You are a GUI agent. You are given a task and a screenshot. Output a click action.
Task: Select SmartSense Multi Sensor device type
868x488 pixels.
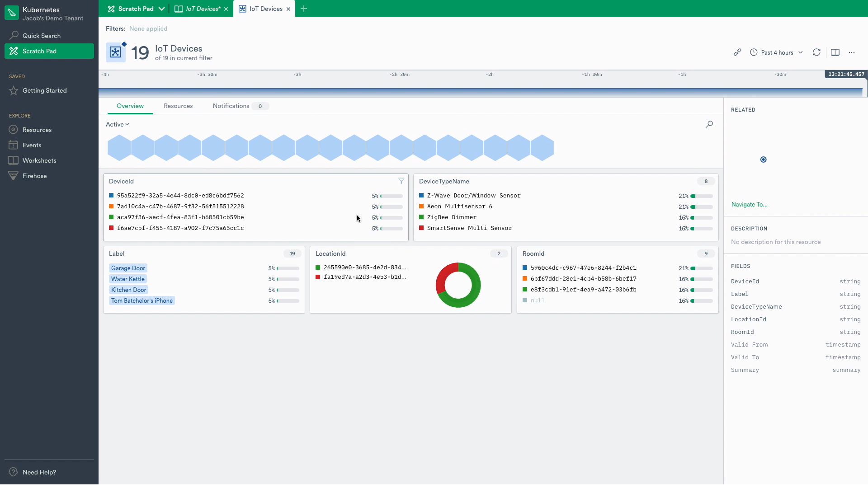point(566,228)
